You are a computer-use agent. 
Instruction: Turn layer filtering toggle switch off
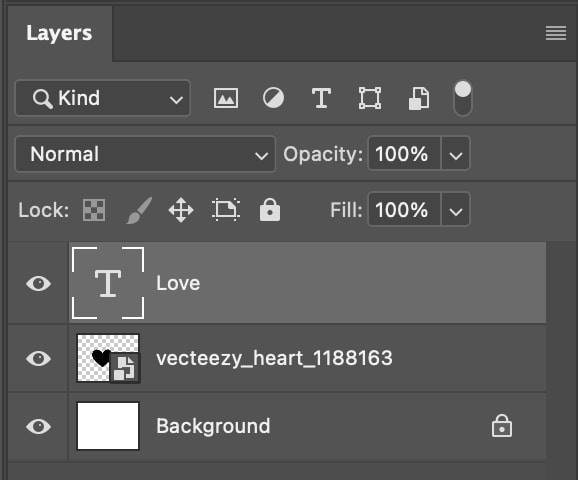point(463,98)
